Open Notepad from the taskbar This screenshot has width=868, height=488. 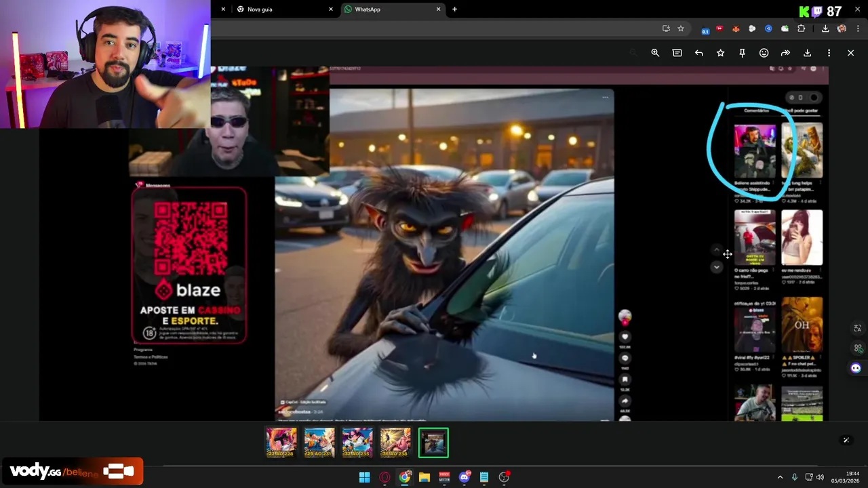tap(484, 477)
